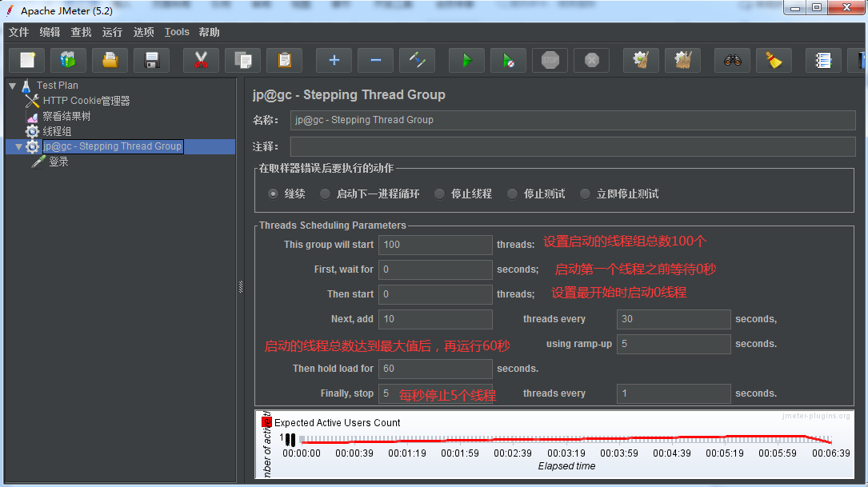The image size is (868, 487).
Task: Click the 名称 name input field
Action: [x=572, y=120]
